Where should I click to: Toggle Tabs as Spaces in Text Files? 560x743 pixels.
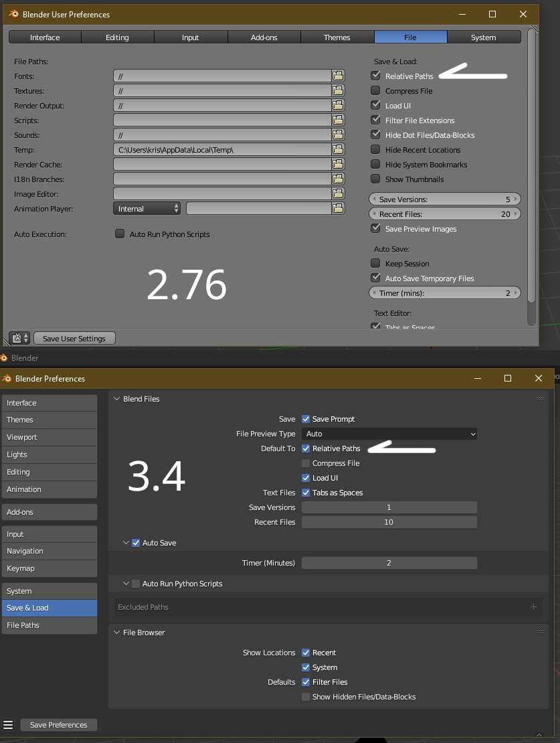[x=306, y=493]
